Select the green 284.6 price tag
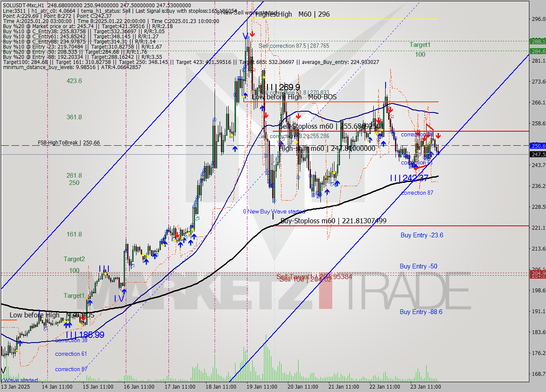 [537, 51]
